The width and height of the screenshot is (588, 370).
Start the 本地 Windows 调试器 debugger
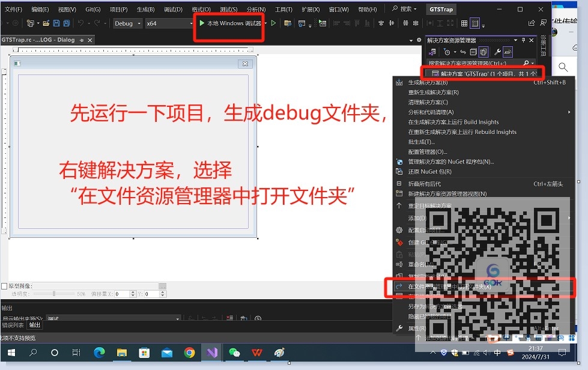click(x=230, y=23)
